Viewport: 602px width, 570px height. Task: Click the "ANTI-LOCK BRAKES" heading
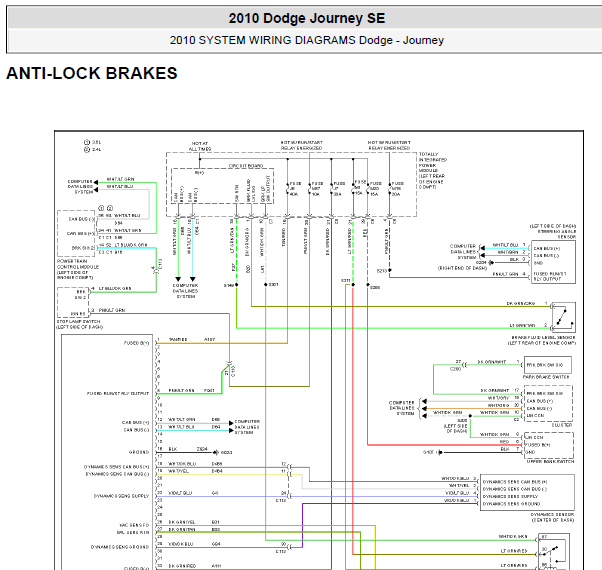tap(92, 73)
